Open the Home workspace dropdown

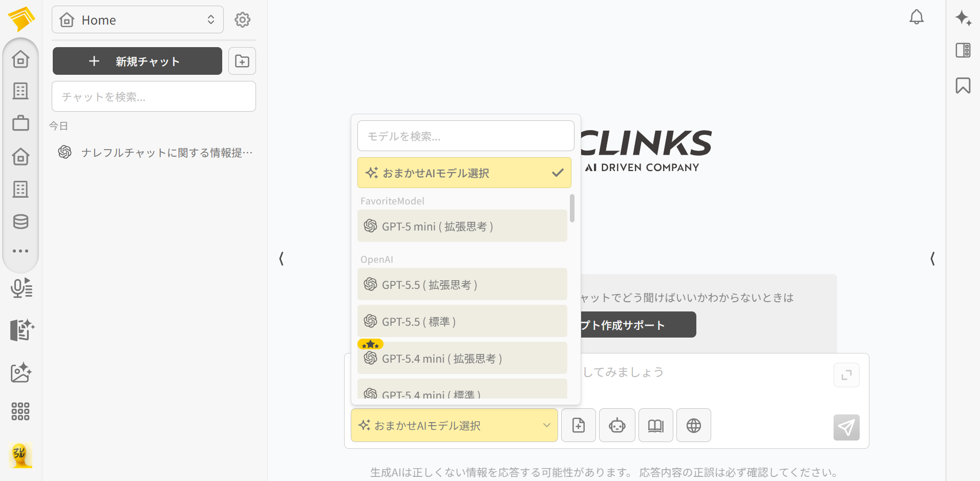138,20
